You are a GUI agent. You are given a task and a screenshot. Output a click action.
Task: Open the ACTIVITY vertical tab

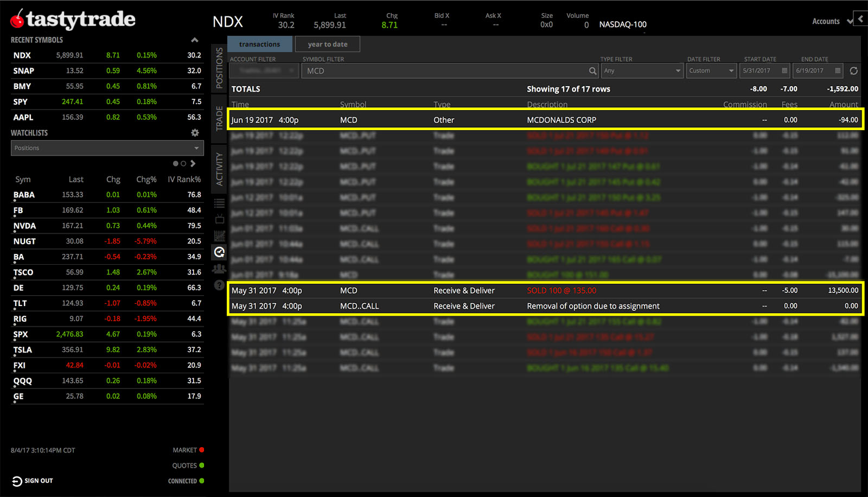pyautogui.click(x=219, y=169)
